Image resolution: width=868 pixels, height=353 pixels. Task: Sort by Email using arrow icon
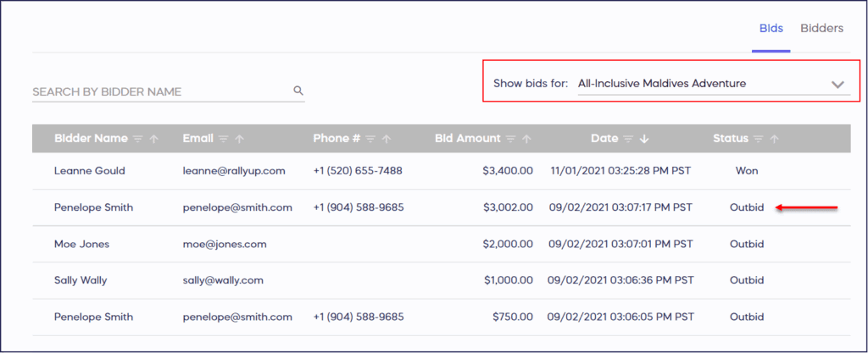coord(240,139)
